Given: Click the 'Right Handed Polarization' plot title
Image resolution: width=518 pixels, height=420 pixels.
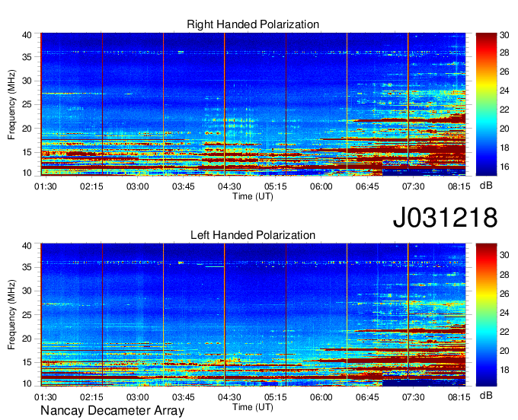Looking at the screenshot, I should [253, 24].
